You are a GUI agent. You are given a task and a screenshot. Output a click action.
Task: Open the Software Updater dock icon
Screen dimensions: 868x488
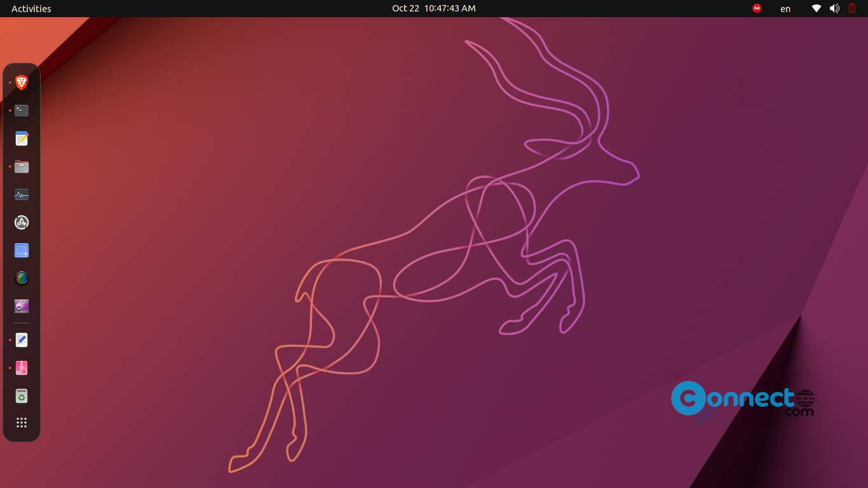pyautogui.click(x=22, y=222)
